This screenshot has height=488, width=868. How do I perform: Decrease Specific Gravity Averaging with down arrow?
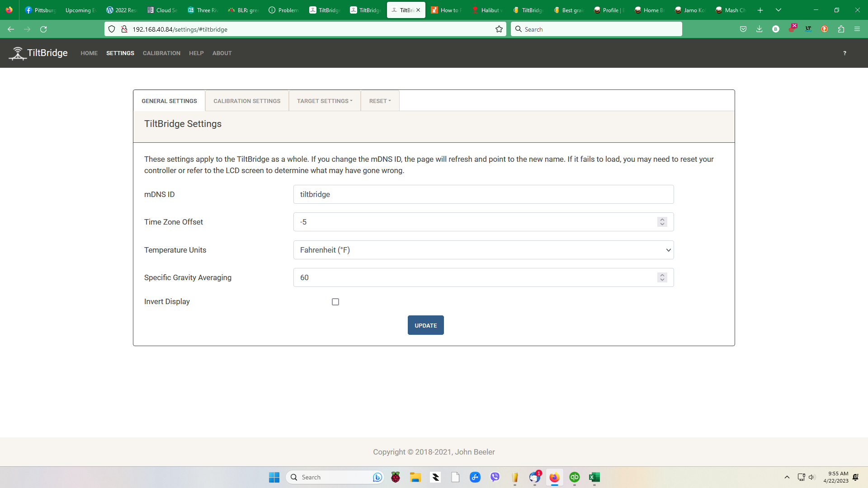pos(662,280)
